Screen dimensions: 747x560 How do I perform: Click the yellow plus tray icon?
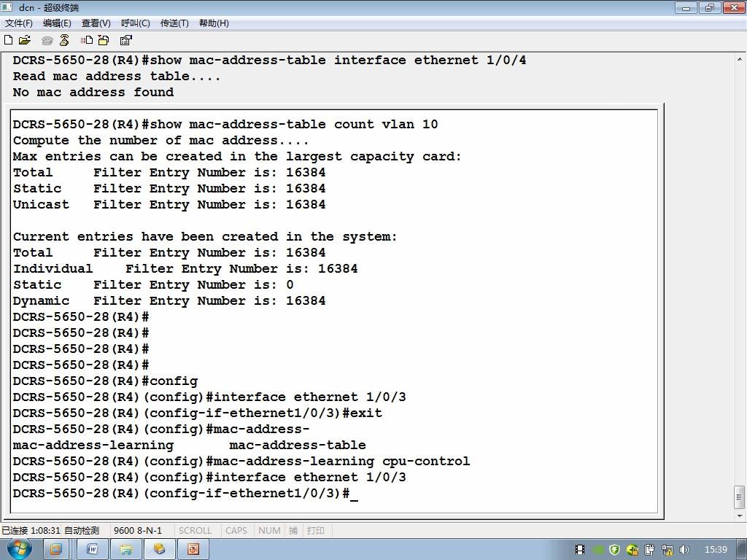point(632,550)
